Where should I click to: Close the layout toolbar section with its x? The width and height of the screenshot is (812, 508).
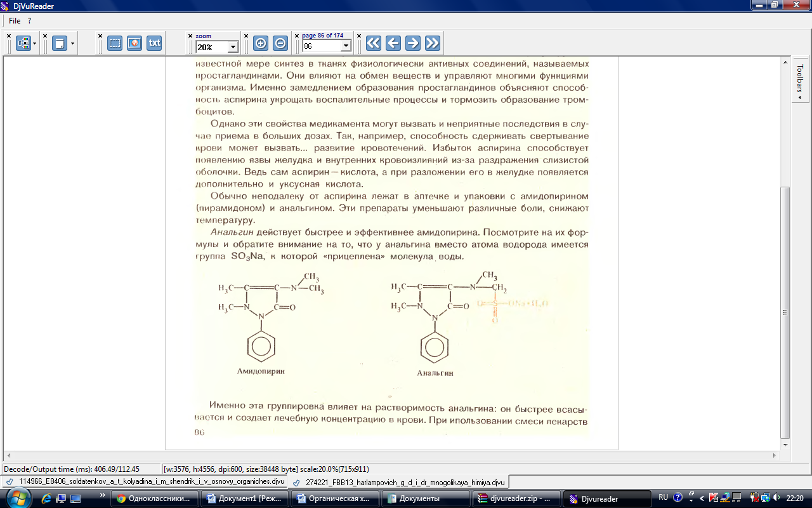pos(9,36)
